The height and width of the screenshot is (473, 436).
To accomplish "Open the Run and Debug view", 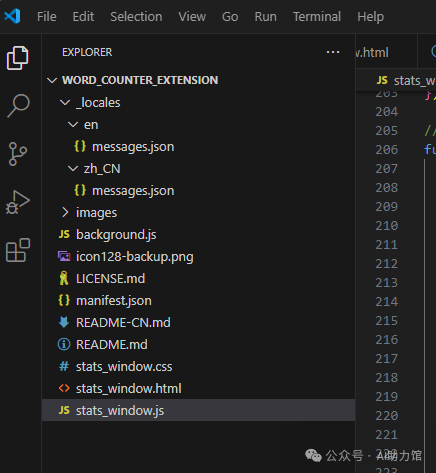I will [18, 202].
